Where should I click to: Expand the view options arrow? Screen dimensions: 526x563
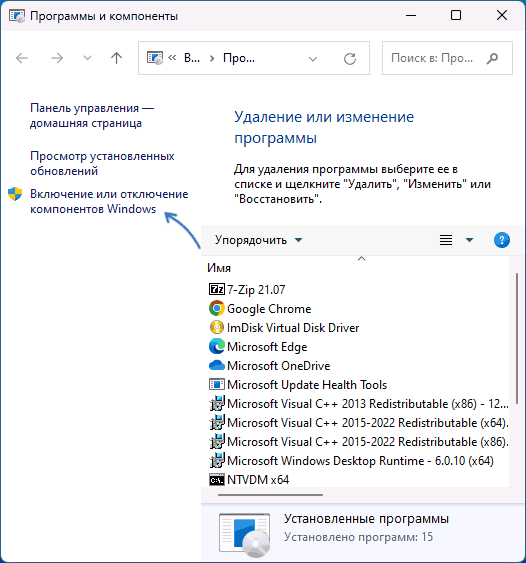click(x=469, y=240)
